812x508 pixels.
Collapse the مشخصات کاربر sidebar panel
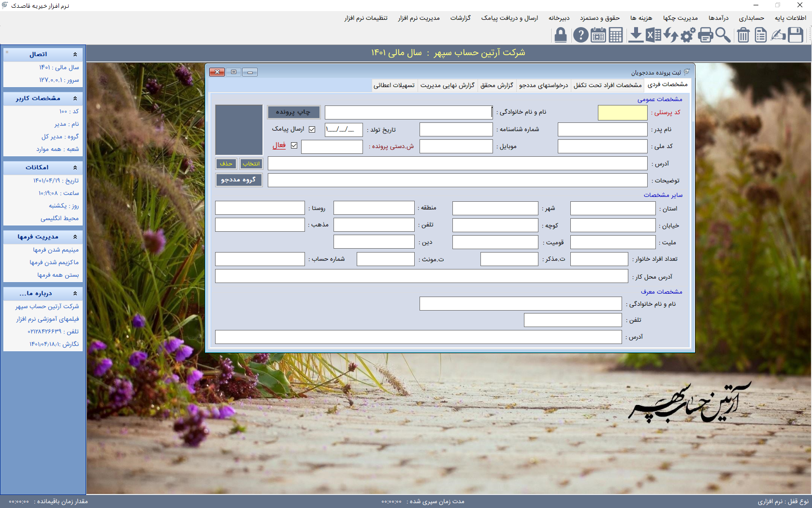(x=75, y=98)
